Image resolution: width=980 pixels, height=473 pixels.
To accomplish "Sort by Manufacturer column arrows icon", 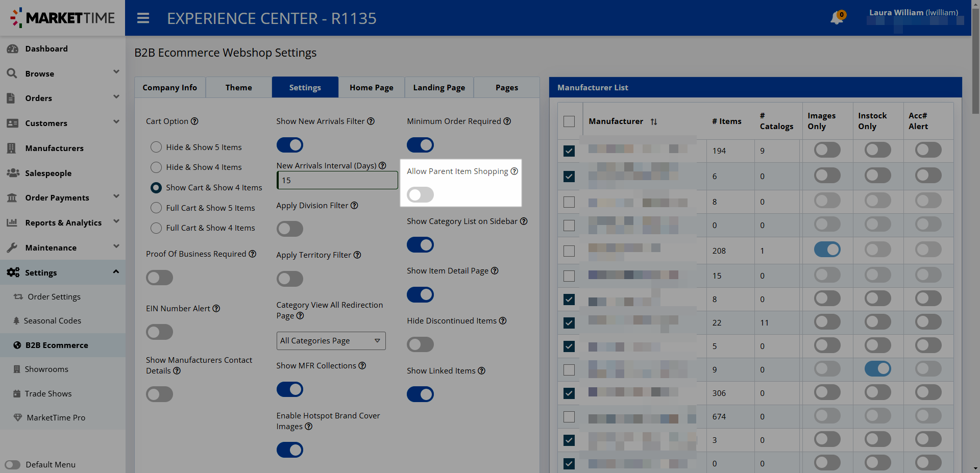I will 654,122.
